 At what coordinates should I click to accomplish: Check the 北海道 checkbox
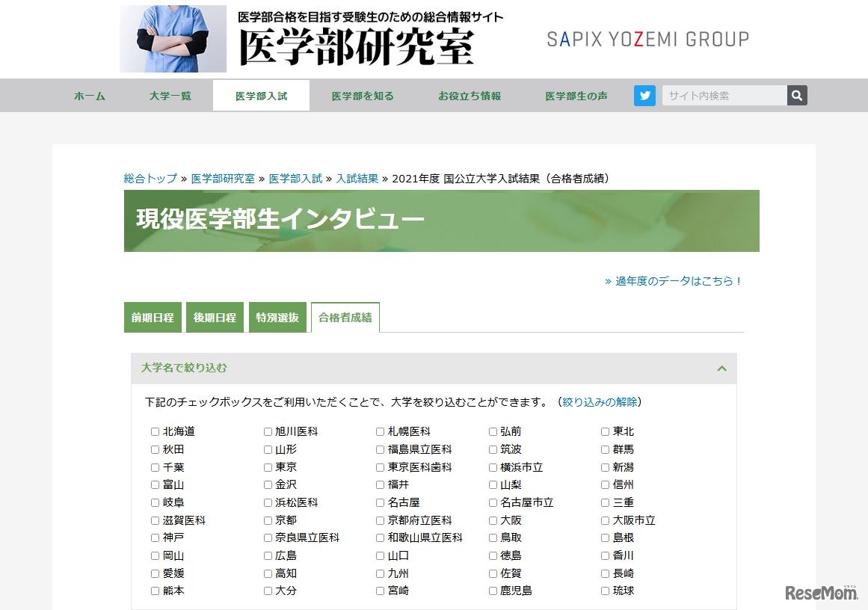[154, 431]
